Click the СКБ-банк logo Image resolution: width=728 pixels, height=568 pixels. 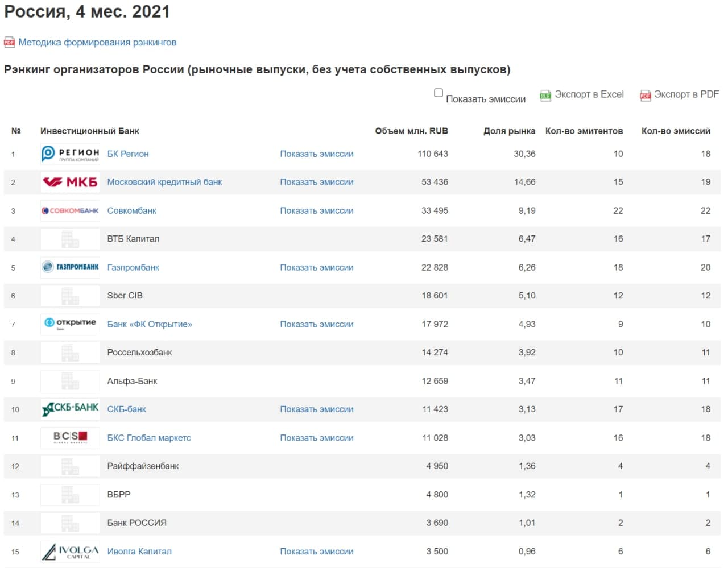click(x=70, y=409)
